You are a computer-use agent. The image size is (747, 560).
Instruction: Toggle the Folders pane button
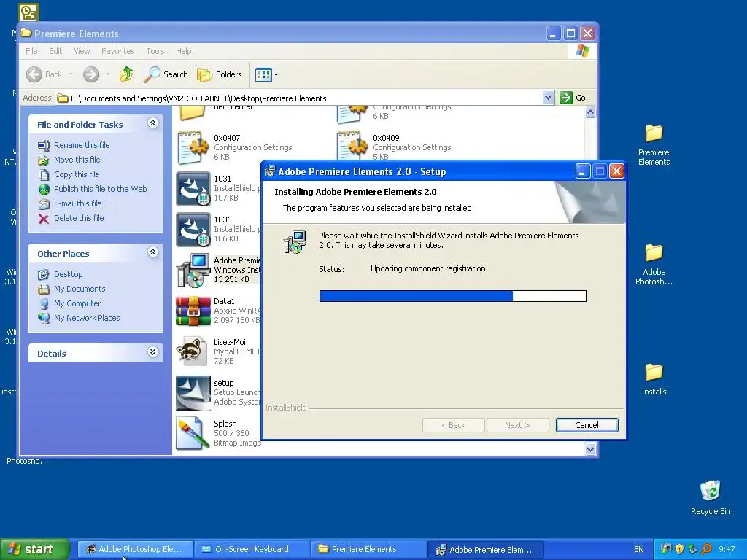pos(220,74)
